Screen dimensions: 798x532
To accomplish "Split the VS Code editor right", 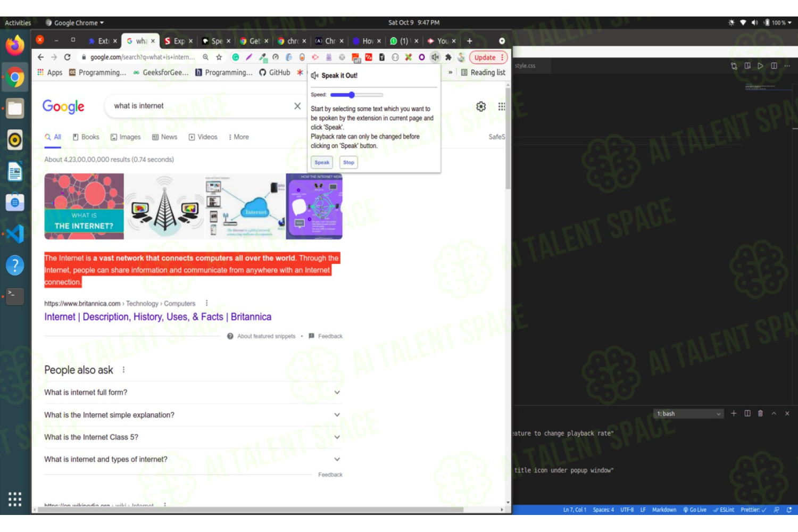I will (774, 66).
